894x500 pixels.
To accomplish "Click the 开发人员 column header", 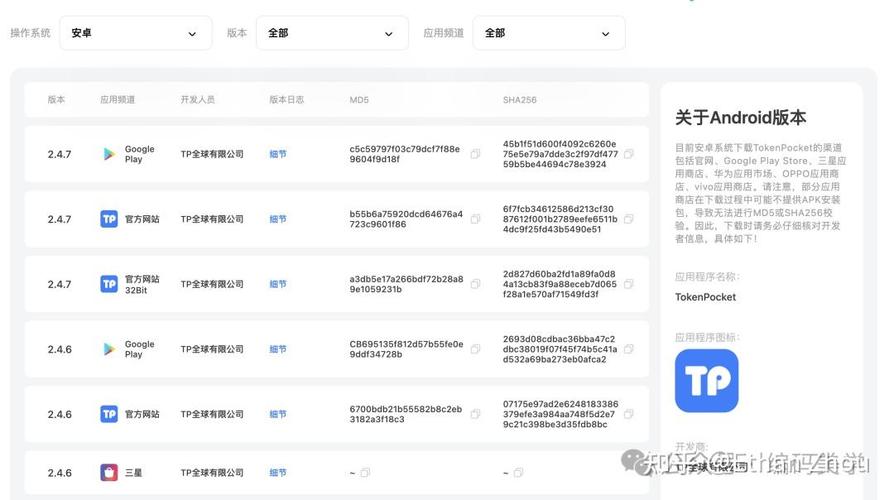I will point(198,100).
